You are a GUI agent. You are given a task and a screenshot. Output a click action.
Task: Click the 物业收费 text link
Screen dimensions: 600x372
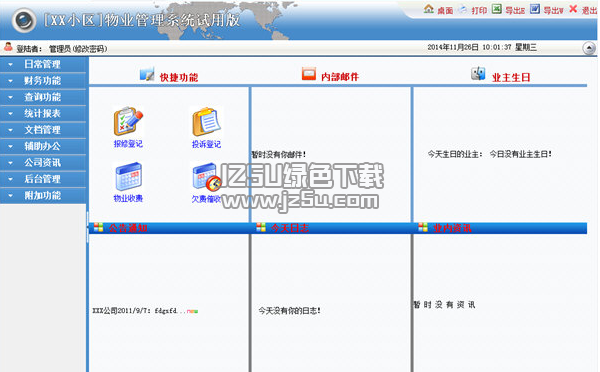point(128,198)
